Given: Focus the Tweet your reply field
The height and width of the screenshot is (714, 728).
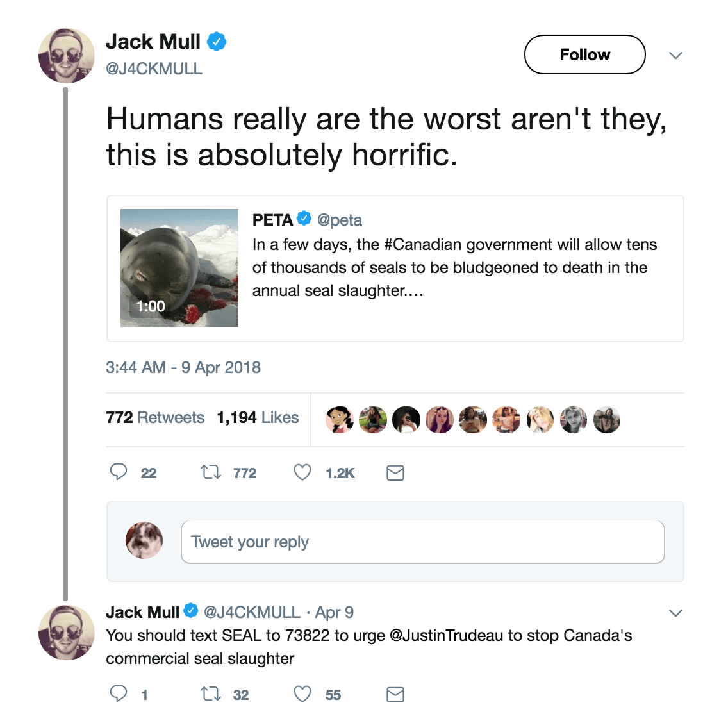Looking at the screenshot, I should [422, 542].
